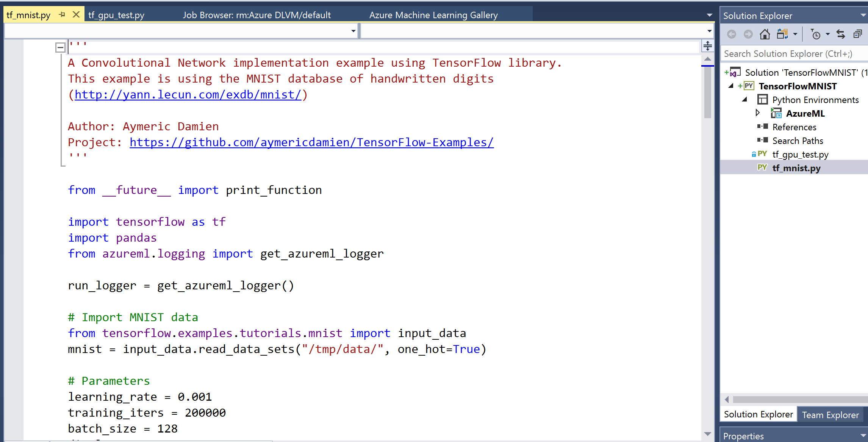Click the Back navigation icon in Solution Explorer

(x=731, y=34)
